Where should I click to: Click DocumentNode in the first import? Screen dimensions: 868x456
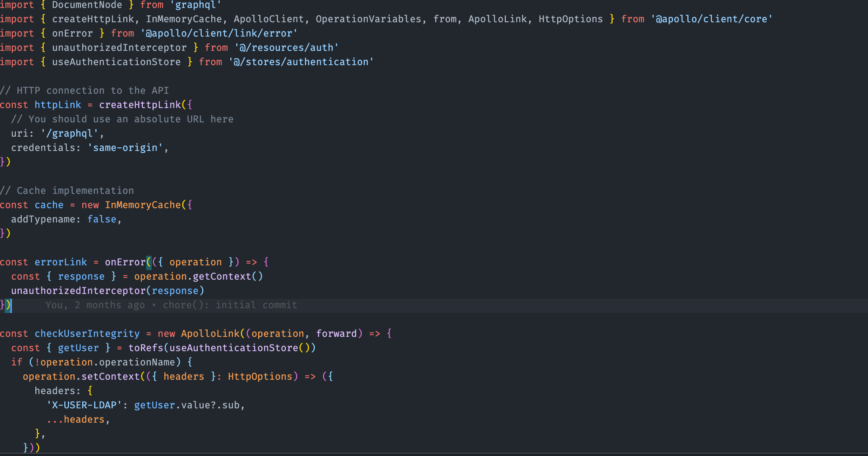(87, 5)
